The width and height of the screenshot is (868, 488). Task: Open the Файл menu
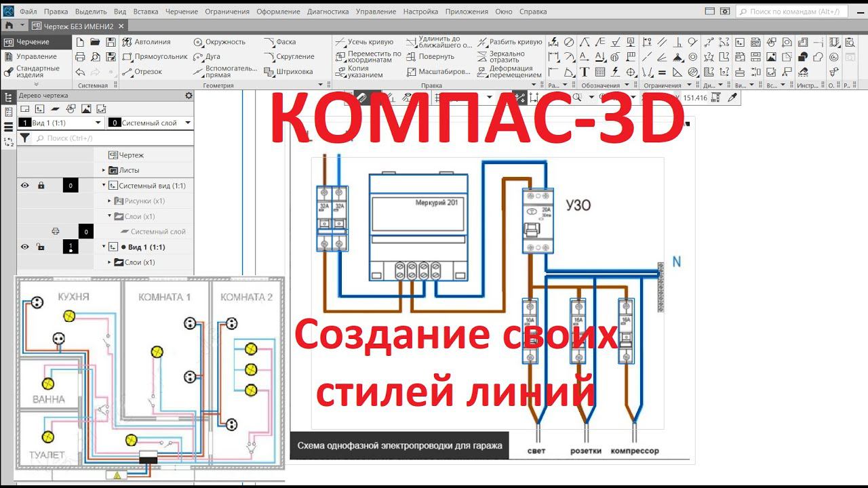click(28, 12)
